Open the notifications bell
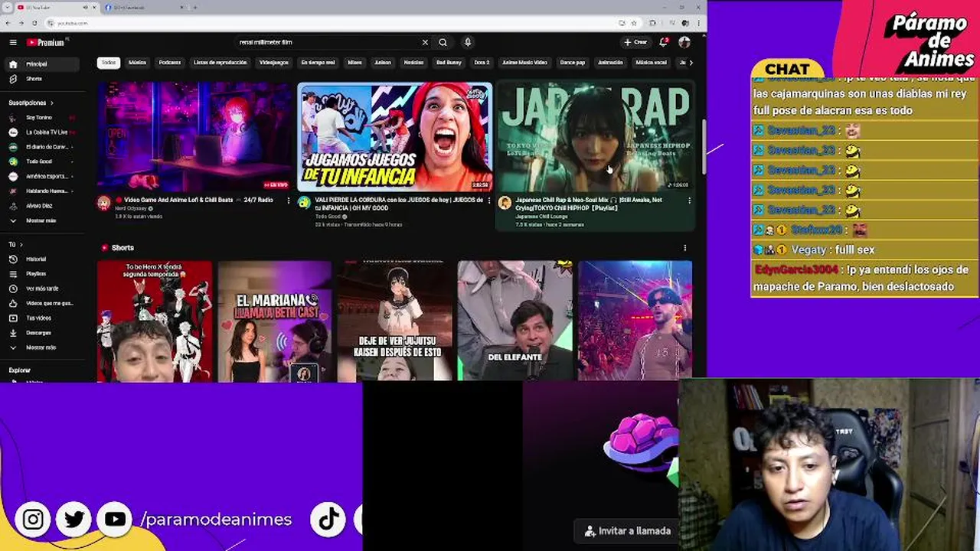Image resolution: width=980 pixels, height=551 pixels. [663, 42]
